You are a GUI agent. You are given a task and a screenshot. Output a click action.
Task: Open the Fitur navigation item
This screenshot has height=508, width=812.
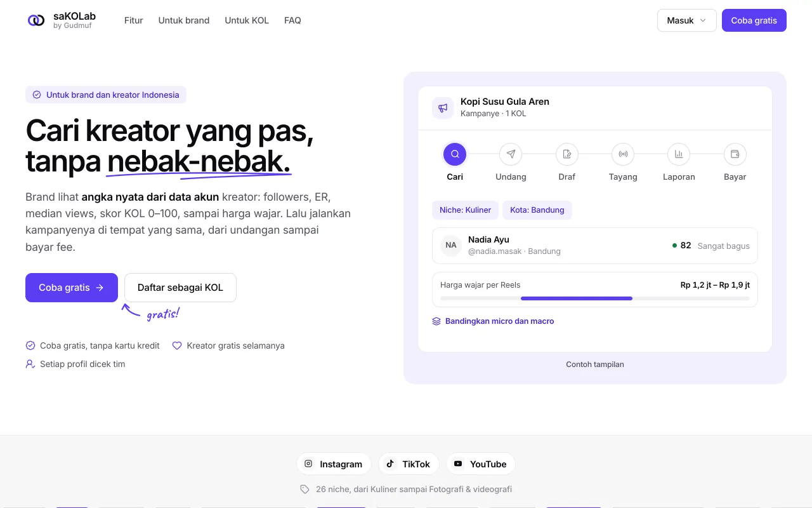(134, 20)
